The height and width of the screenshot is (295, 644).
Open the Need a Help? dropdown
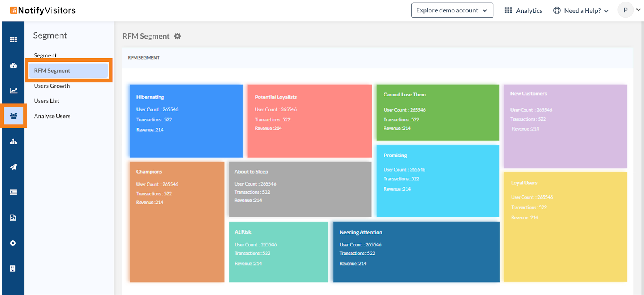coord(581,11)
